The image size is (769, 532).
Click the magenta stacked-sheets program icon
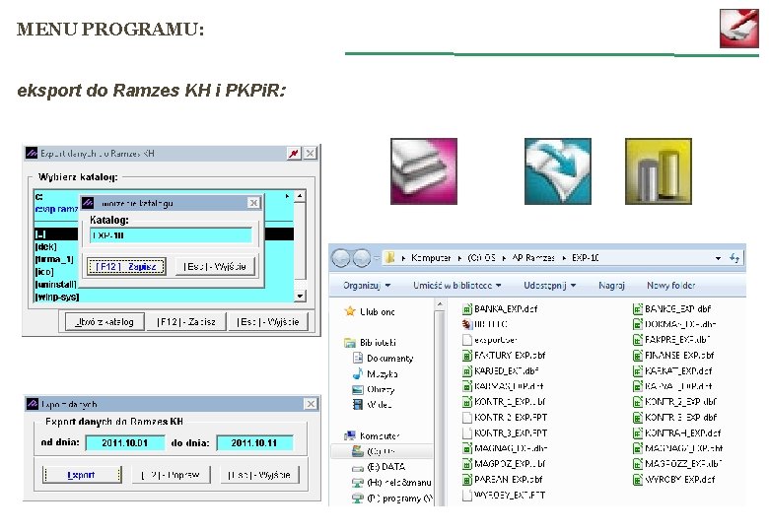coord(424,171)
